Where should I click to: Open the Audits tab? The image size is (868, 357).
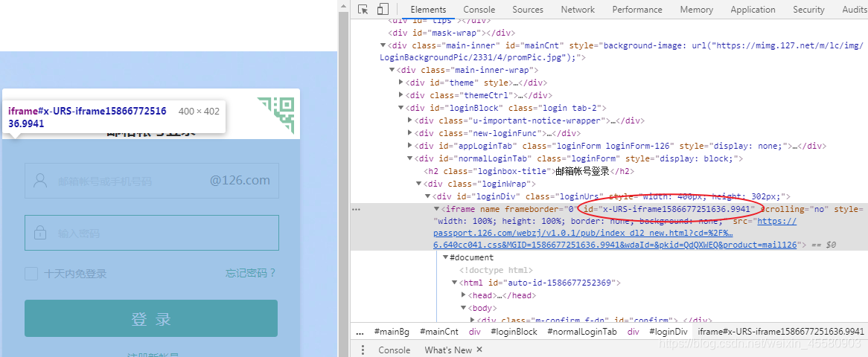854,10
